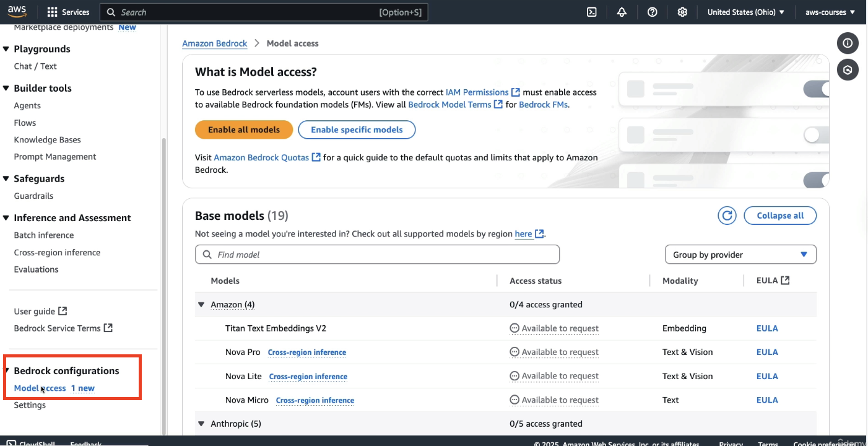Viewport: 868px width, 446px height.
Task: Open Nova Pro Cross-region inference link
Action: [x=307, y=352]
